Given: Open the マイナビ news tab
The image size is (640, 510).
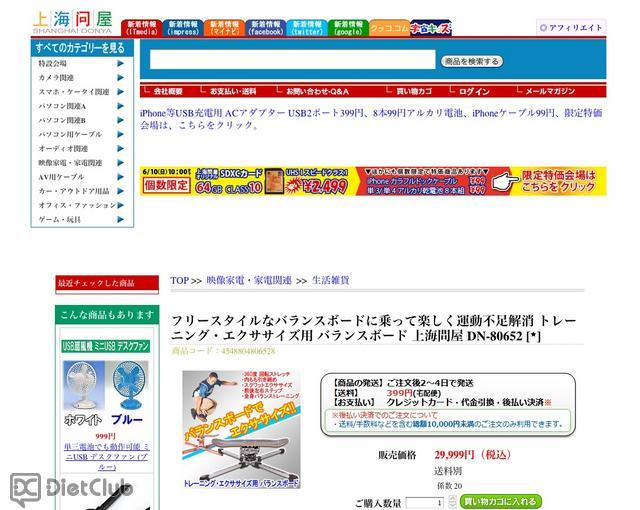Looking at the screenshot, I should [x=224, y=28].
